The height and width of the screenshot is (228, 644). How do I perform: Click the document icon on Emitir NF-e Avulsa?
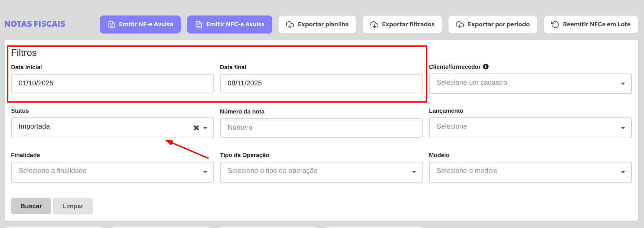[111, 24]
